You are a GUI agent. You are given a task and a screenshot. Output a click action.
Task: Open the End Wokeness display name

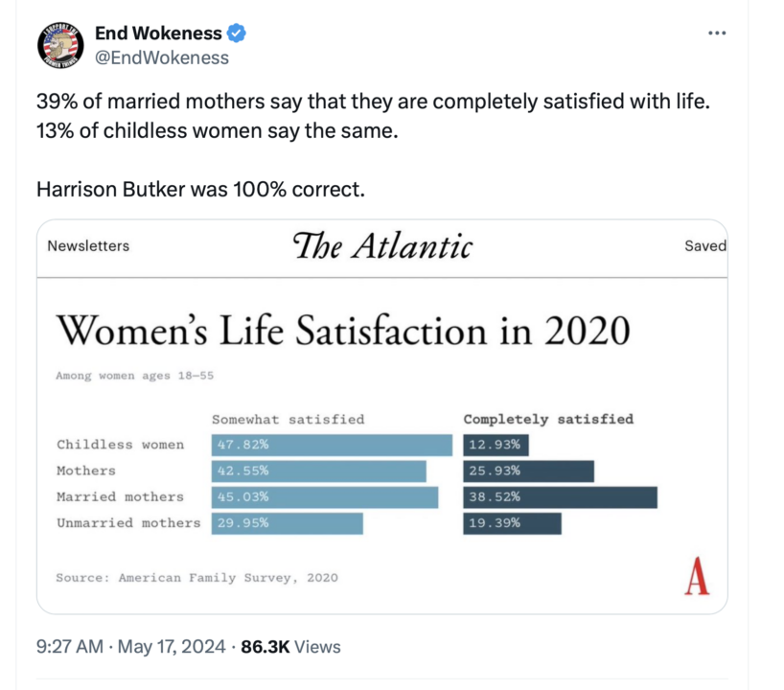(x=158, y=34)
